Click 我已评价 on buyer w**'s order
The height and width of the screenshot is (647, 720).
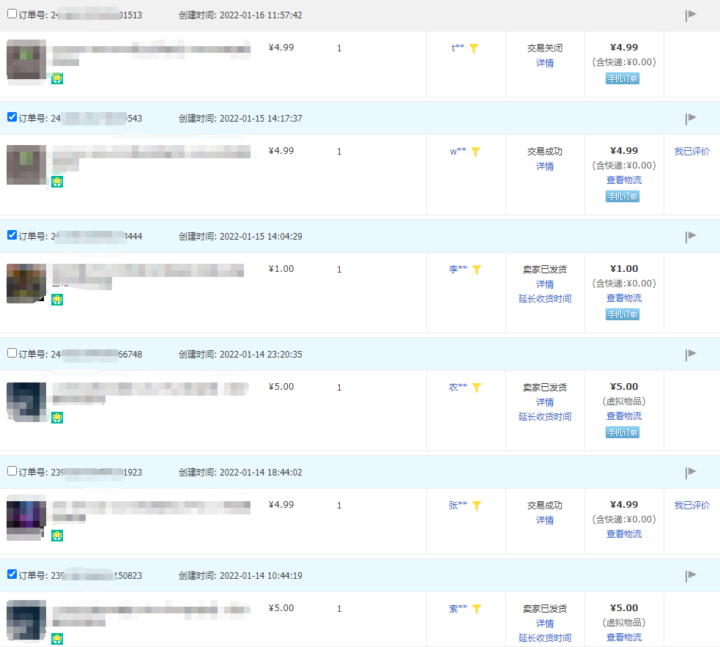[691, 152]
